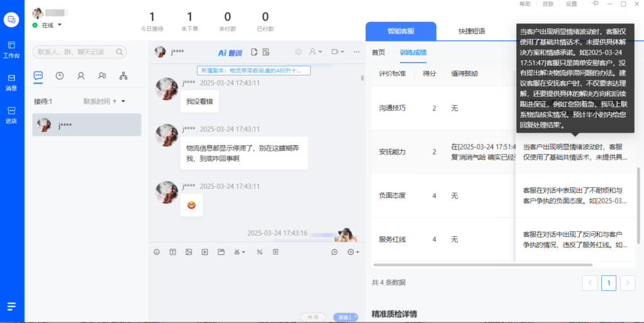Click the scissors screenshot icon
Viewport: 644px width, 323px height.
236,252
